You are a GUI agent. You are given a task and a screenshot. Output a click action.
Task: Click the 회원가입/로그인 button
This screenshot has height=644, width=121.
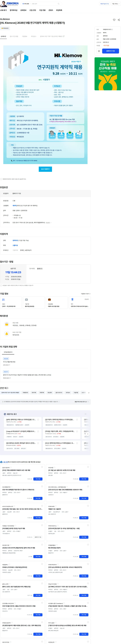[104, 4]
